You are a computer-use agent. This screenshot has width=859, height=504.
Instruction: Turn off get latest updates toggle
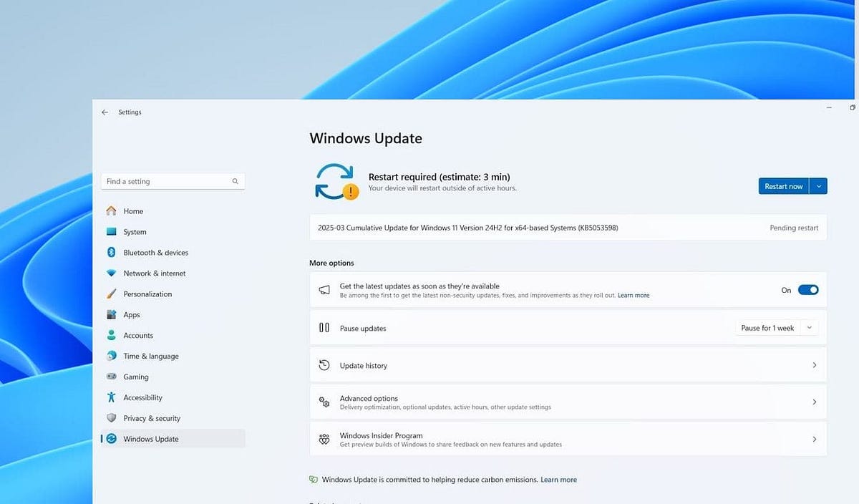pyautogui.click(x=808, y=290)
